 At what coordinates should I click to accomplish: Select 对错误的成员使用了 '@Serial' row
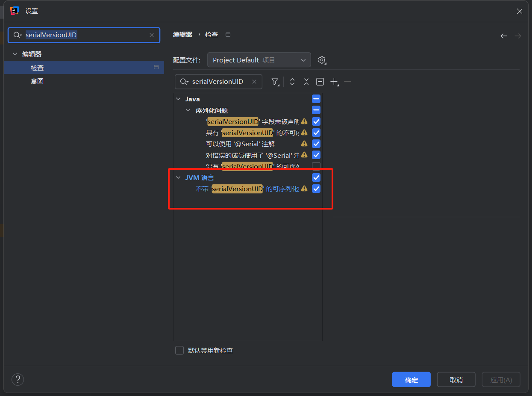click(x=252, y=155)
